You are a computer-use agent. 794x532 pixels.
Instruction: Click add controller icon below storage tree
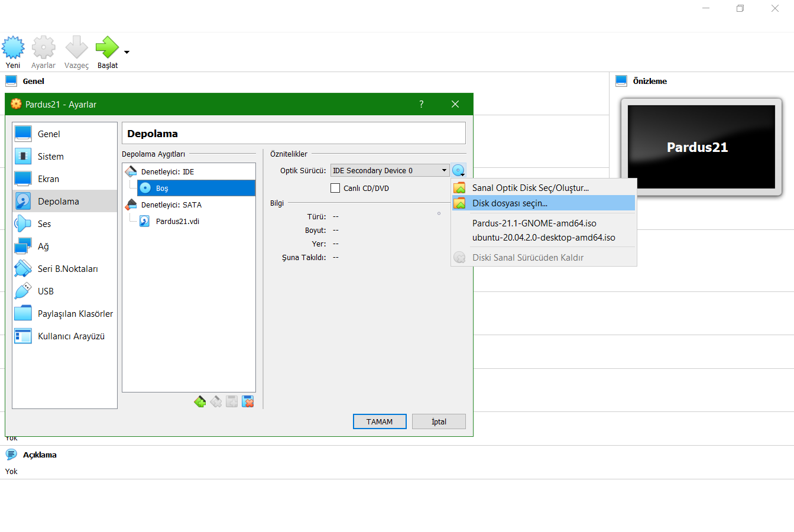tap(200, 402)
